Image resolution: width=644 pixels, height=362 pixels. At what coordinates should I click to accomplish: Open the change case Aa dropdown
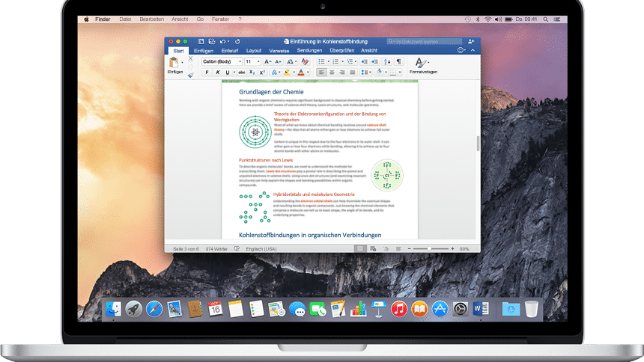pos(291,61)
